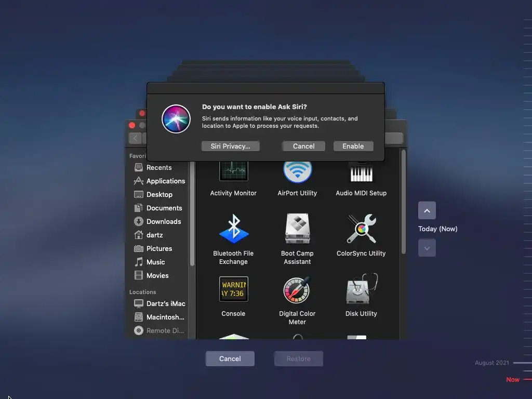Image resolution: width=532 pixels, height=399 pixels.
Task: Click Enable in Siri dialog
Action: (x=353, y=146)
